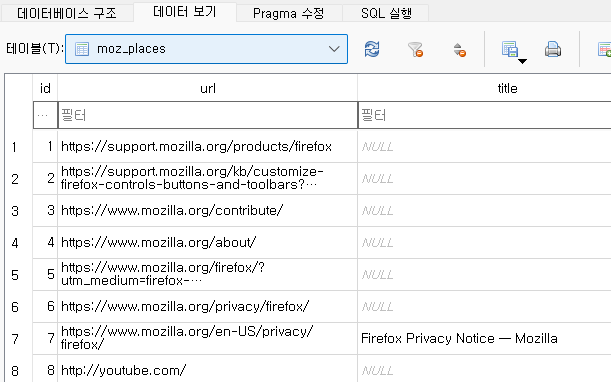Focus the id column filter field
The width and height of the screenshot is (611, 382).
pyautogui.click(x=45, y=115)
